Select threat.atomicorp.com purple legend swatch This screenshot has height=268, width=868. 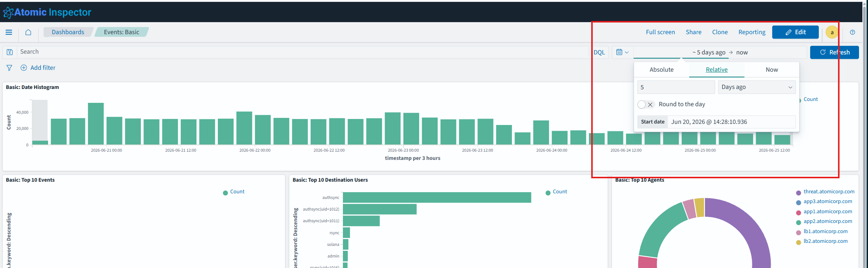click(799, 193)
